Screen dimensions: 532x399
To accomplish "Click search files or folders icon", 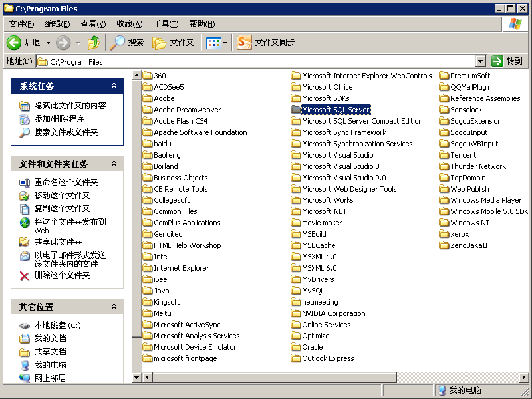I will [x=24, y=132].
